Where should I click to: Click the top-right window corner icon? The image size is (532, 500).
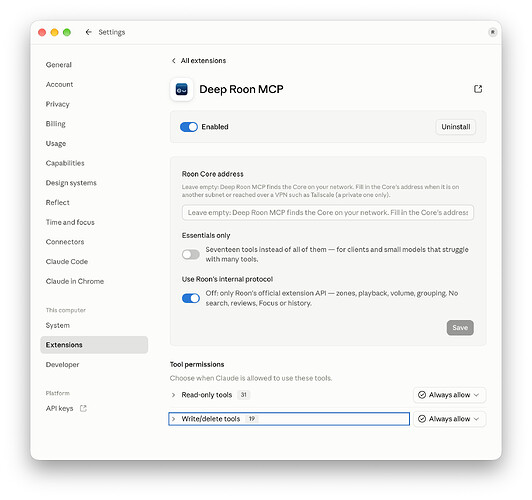point(492,32)
